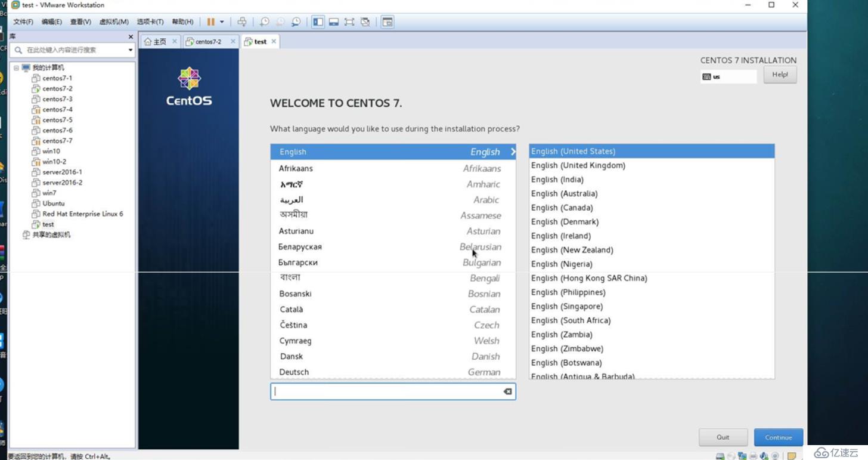The image size is (868, 460).
Task: Click the sound card status icon
Action: pyautogui.click(x=764, y=456)
